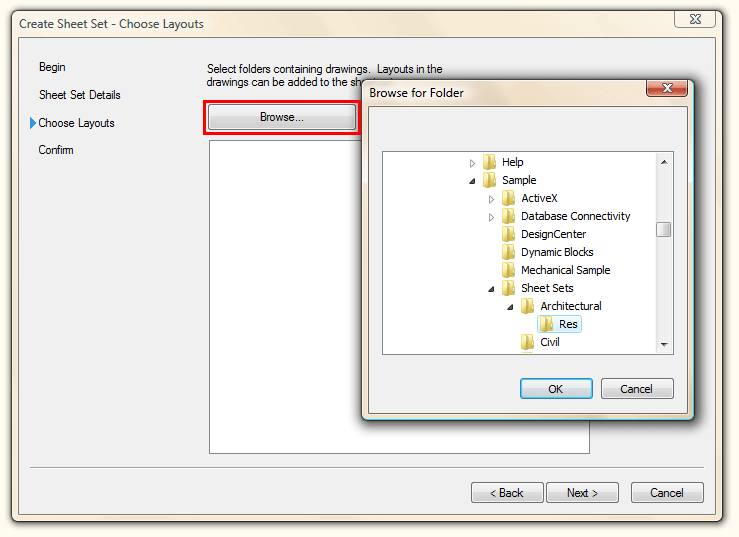Screen dimensions: 739x537
Task: Expand the ActiveX folder arrow
Action: [491, 199]
